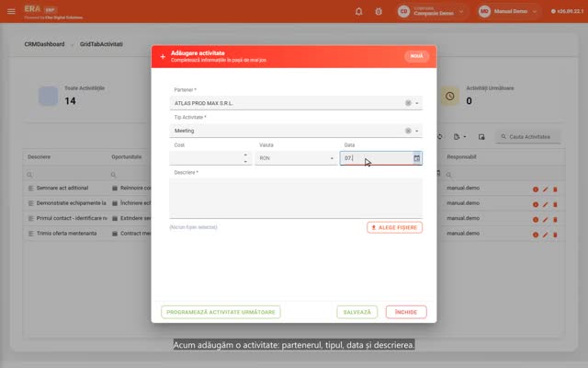Open the calendar picker in Data field

coord(416,158)
